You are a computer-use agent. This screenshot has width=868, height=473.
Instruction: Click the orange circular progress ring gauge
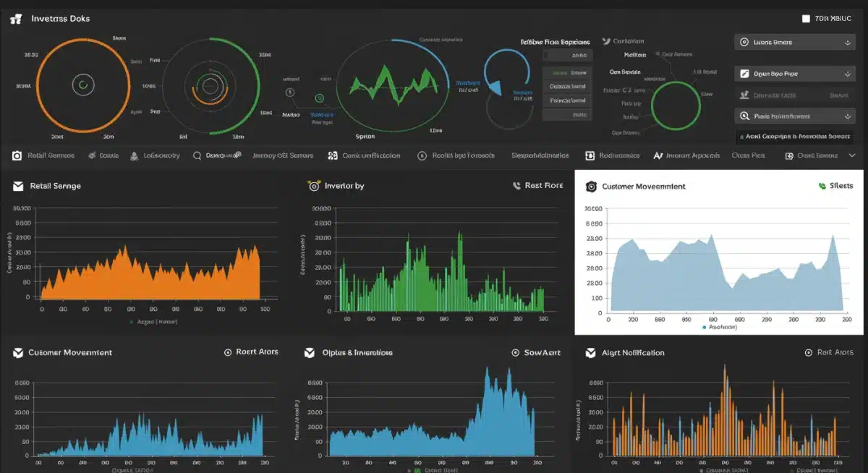tap(83, 85)
